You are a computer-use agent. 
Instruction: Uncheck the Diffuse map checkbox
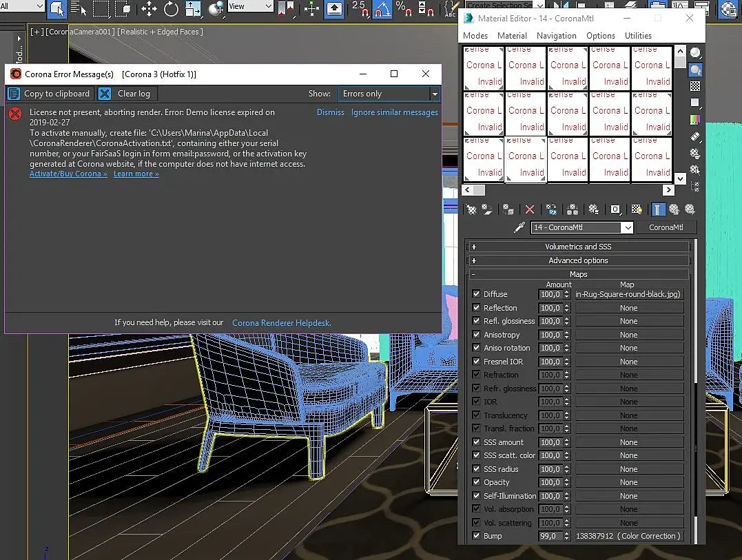pos(476,294)
